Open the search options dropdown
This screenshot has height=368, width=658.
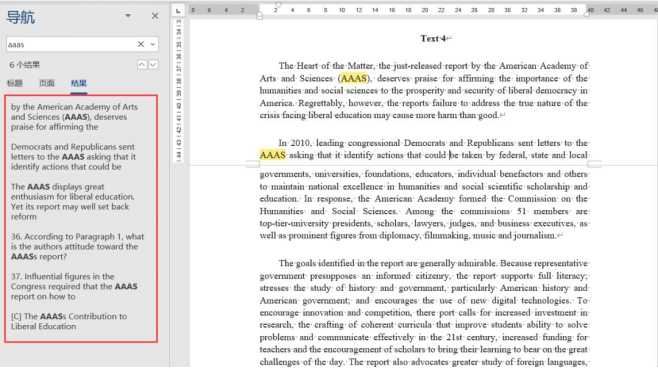pos(153,44)
